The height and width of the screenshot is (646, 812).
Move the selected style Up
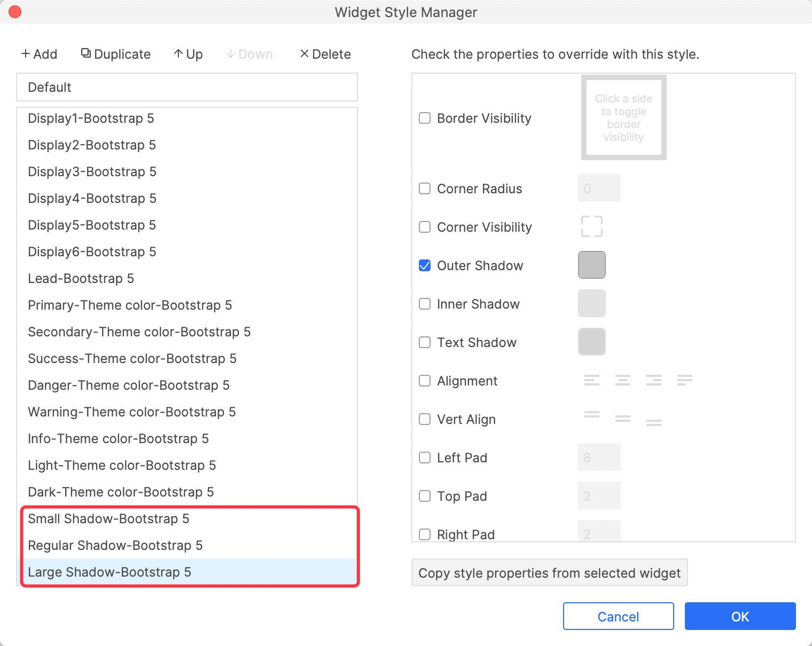click(x=188, y=54)
